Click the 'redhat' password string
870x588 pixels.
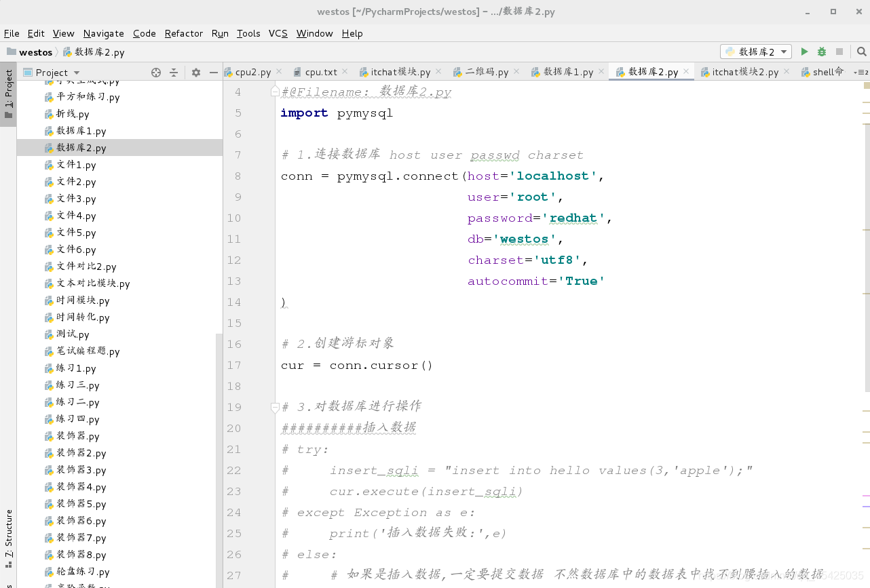pyautogui.click(x=573, y=218)
